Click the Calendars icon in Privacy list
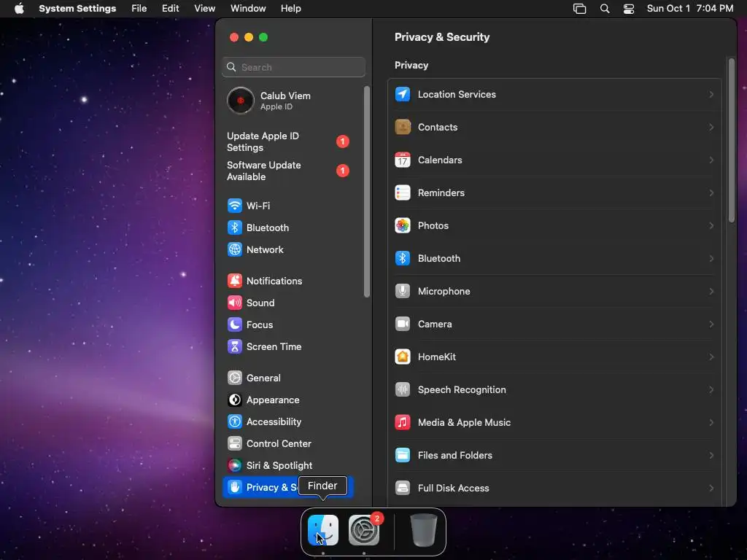The image size is (747, 560). point(403,160)
